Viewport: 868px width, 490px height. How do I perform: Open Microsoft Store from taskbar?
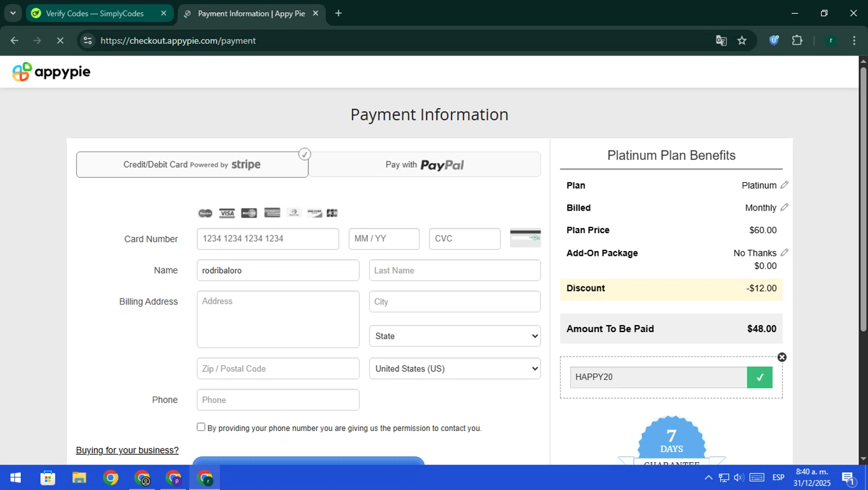click(x=47, y=478)
